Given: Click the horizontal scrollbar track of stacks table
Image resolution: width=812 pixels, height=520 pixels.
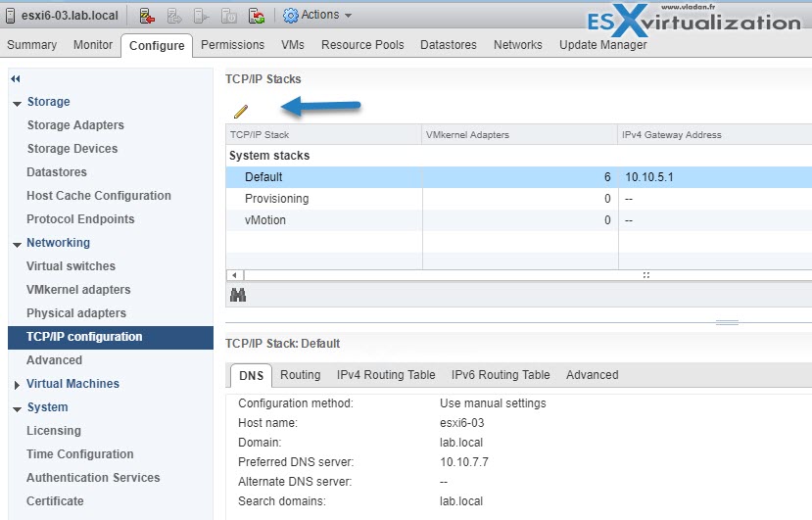Looking at the screenshot, I should tap(528, 275).
